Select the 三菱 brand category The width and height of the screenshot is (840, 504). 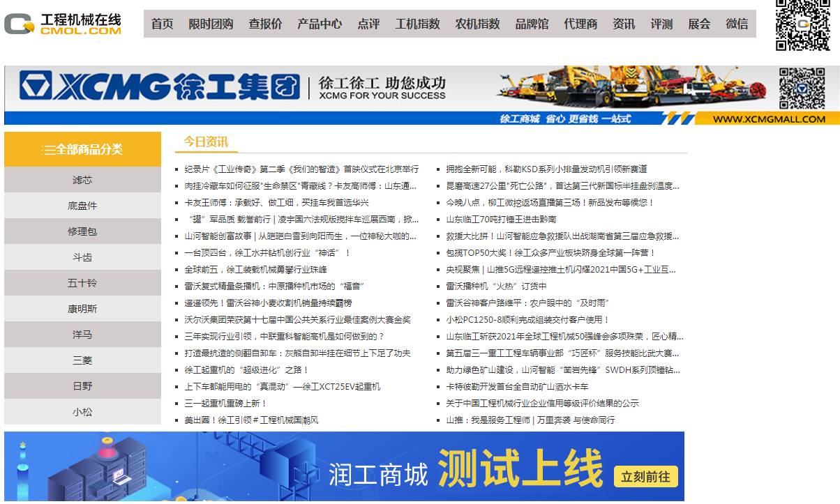click(x=82, y=360)
